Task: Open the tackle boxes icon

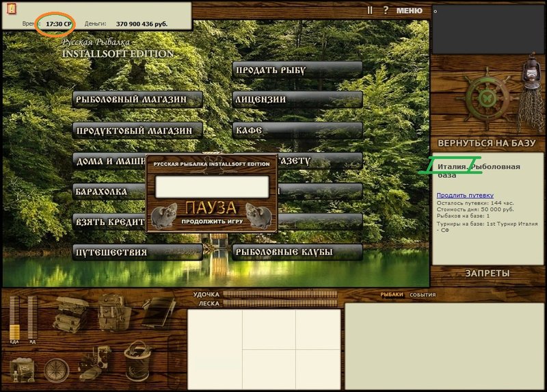Action: (71, 314)
